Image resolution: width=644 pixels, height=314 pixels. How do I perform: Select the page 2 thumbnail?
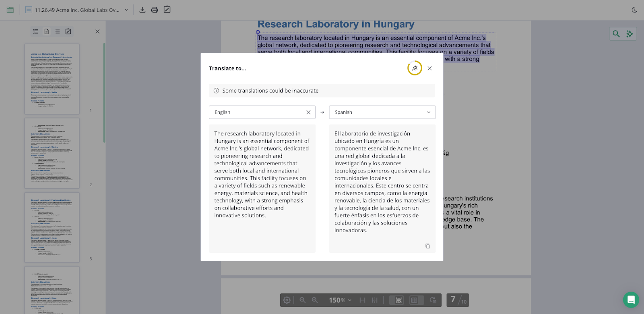[x=52, y=153]
